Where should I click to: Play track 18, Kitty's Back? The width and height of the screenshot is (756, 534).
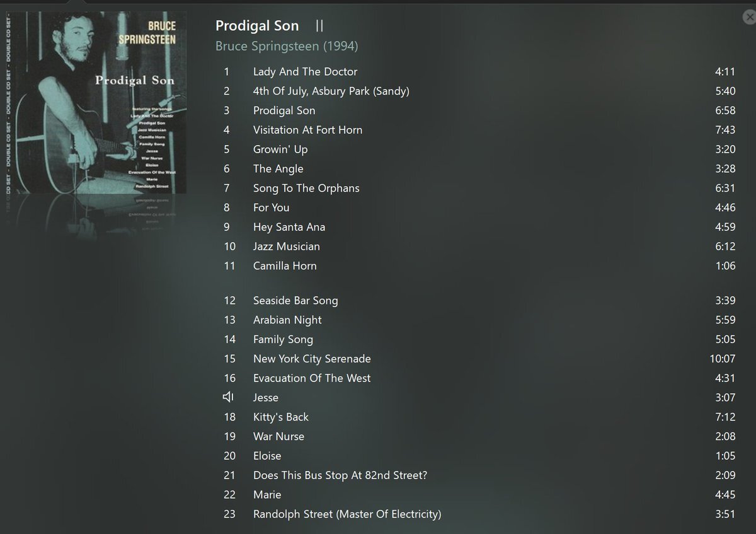coord(479,417)
